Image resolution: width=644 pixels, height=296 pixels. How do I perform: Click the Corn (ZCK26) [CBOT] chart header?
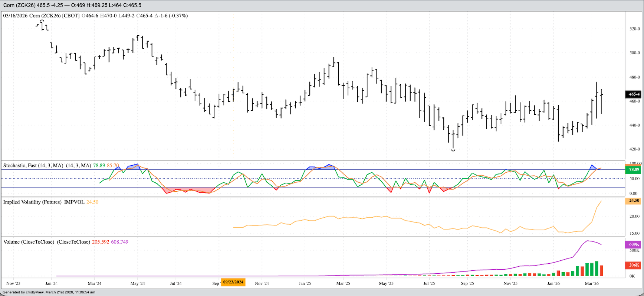[x=41, y=16]
